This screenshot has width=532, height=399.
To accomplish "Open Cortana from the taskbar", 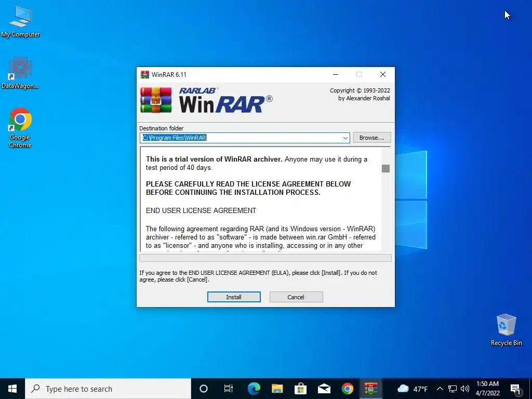I will (204, 389).
